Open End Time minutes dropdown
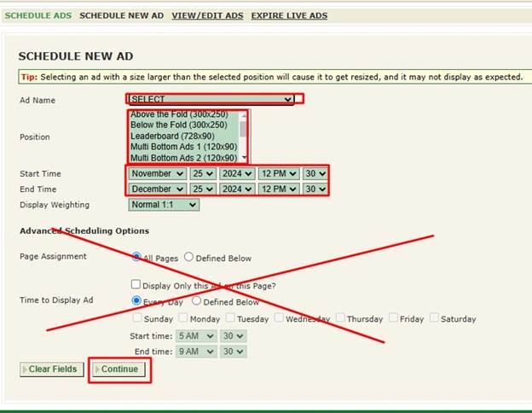532x413 pixels. coord(315,189)
